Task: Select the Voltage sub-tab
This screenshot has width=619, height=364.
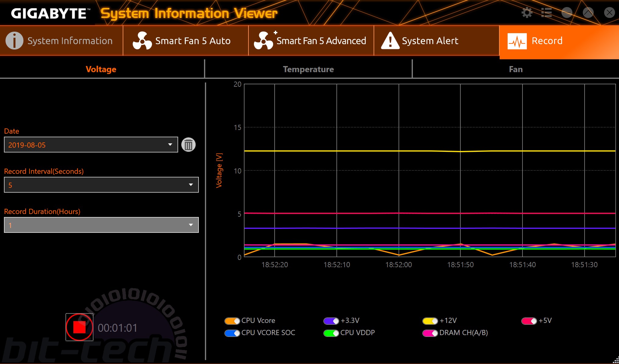Action: click(101, 69)
